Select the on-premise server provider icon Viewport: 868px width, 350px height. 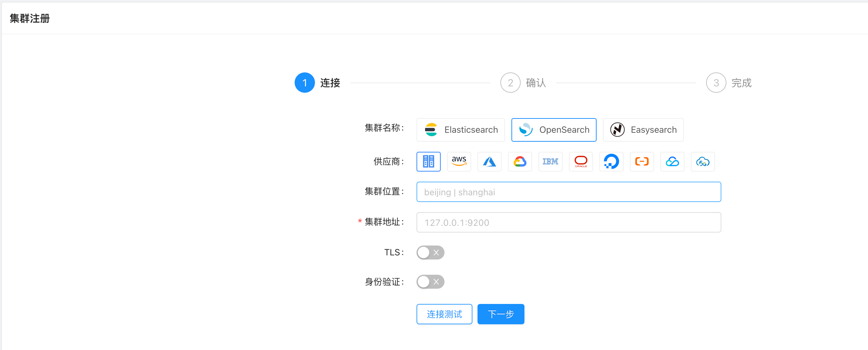tap(428, 162)
